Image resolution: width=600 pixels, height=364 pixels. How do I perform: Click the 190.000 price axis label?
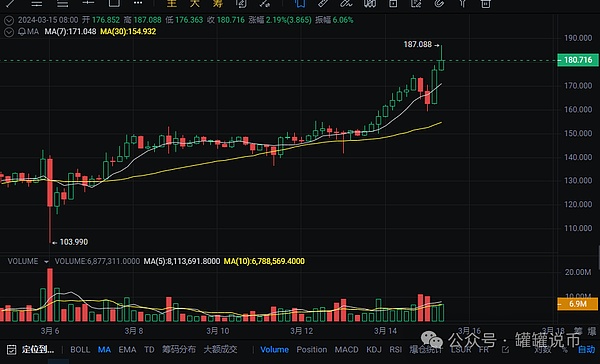[x=578, y=38]
